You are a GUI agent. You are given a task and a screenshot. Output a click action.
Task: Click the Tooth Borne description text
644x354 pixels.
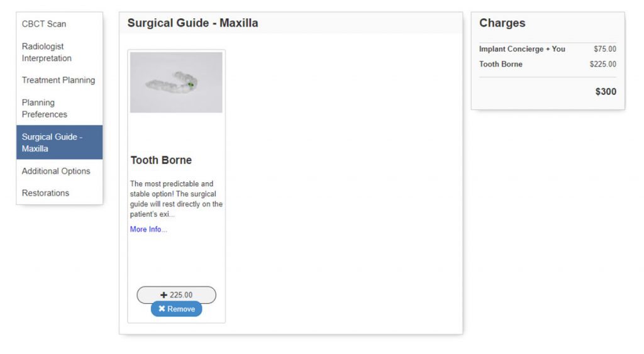tap(176, 199)
